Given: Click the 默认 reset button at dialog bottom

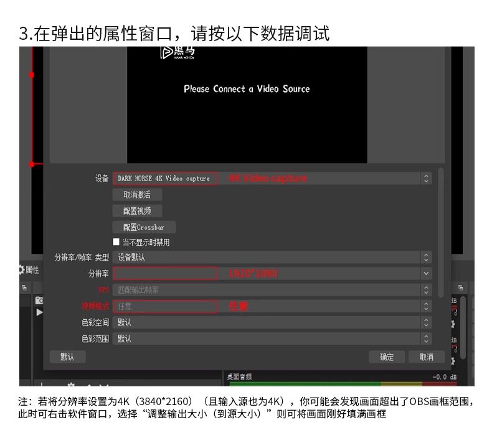Looking at the screenshot, I should click(x=67, y=357).
